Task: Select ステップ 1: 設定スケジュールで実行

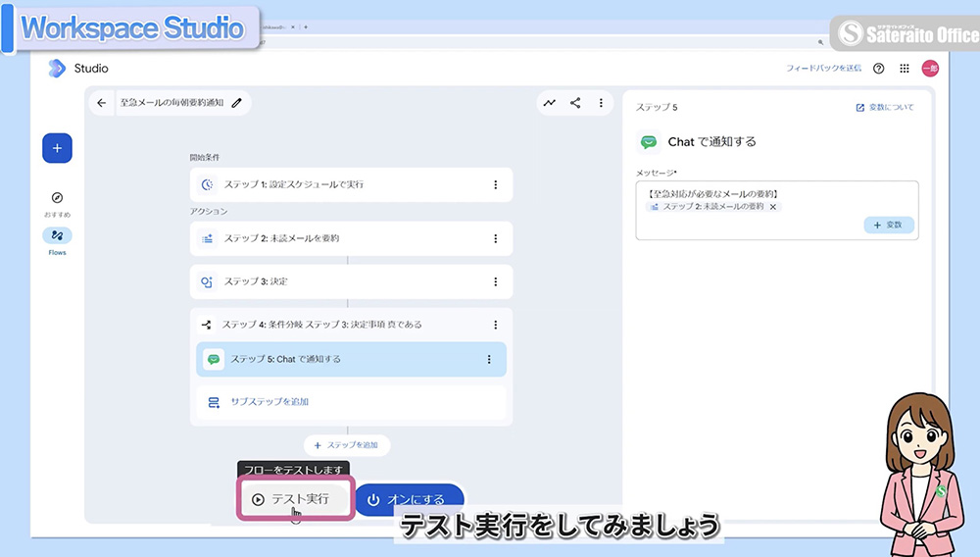Action: (351, 184)
